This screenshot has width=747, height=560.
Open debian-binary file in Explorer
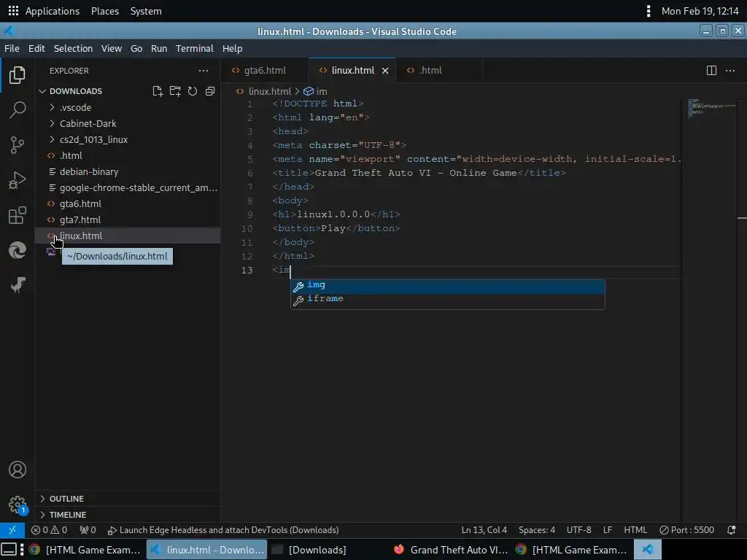tap(128, 171)
